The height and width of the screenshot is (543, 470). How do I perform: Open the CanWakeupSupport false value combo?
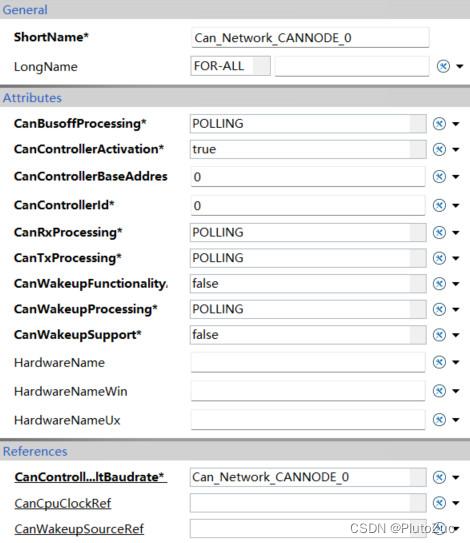(308, 335)
